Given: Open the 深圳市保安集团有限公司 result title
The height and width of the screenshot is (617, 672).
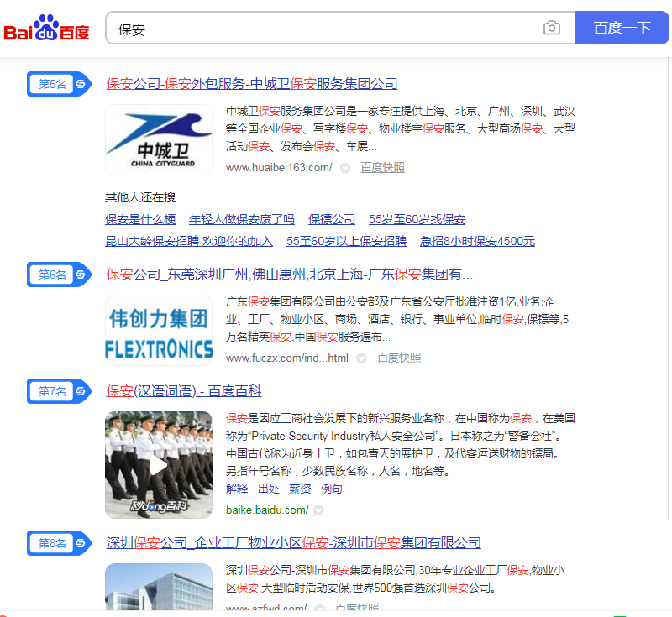Looking at the screenshot, I should [293, 542].
